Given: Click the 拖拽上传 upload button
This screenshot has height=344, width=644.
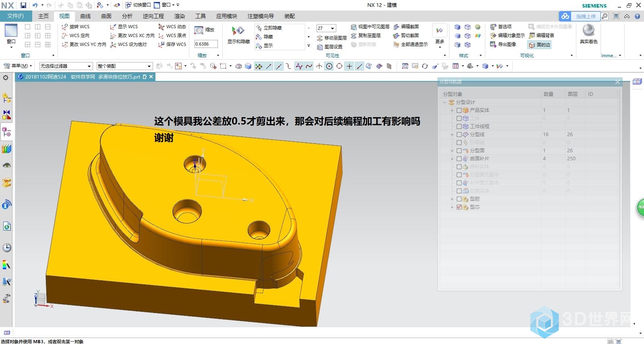Looking at the screenshot, I should click(579, 16).
